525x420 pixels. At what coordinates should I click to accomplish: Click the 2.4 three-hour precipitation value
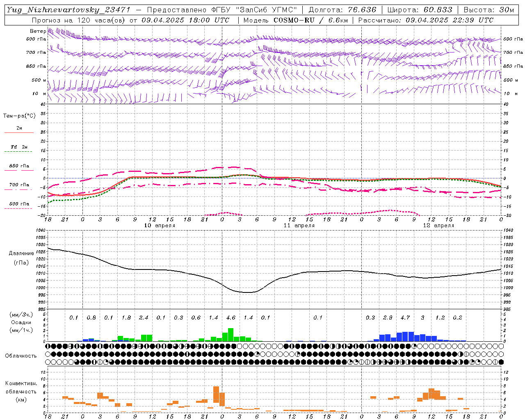(144, 317)
